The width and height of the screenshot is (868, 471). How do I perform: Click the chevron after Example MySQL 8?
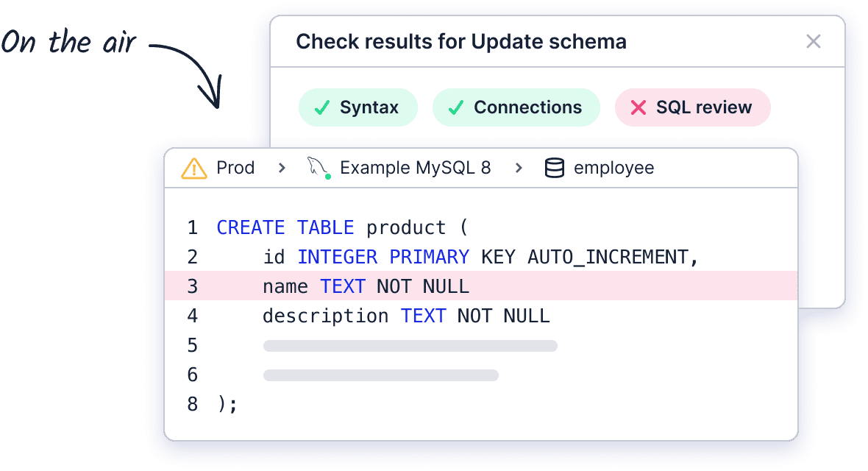pyautogui.click(x=519, y=168)
